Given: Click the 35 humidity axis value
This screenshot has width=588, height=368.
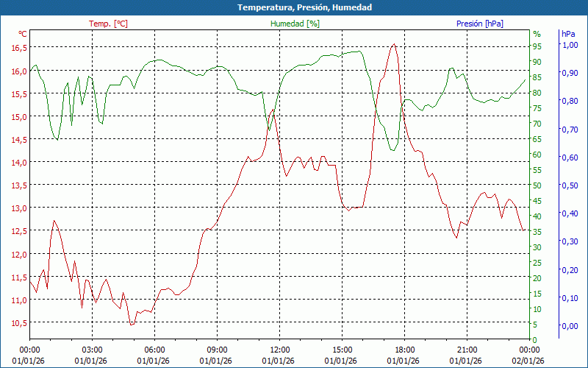Looking at the screenshot, I should 537,232.
